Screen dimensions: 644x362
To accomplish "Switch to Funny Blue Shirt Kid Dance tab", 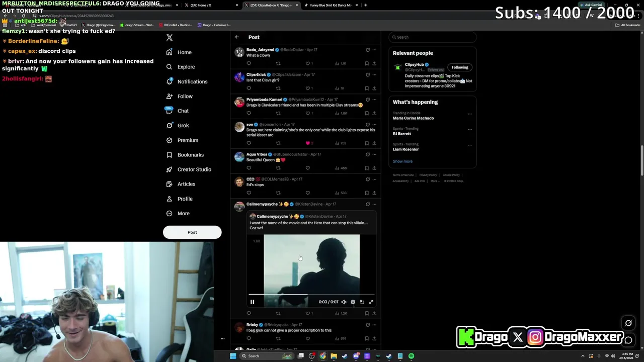I will 331,5.
